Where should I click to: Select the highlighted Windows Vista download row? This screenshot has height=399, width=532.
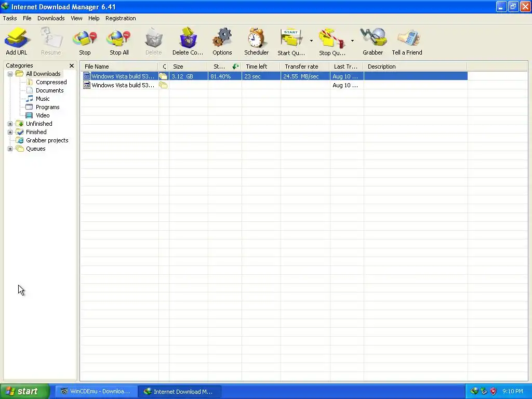[274, 76]
